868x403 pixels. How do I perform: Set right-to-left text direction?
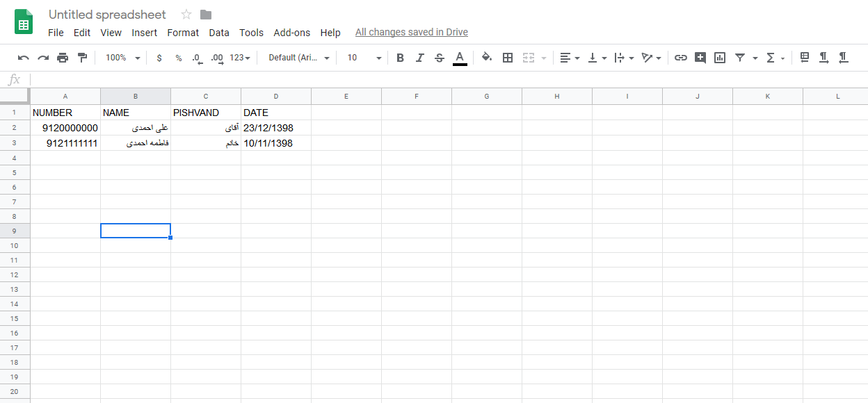tap(844, 58)
